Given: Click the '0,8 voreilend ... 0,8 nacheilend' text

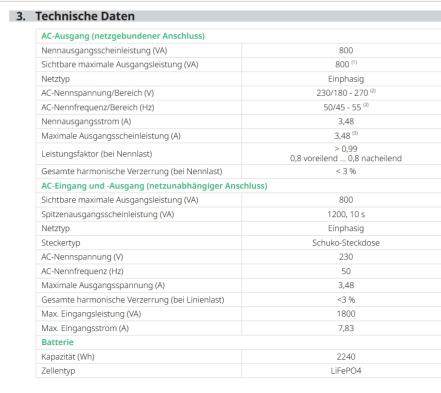Looking at the screenshot, I should (x=346, y=158).
